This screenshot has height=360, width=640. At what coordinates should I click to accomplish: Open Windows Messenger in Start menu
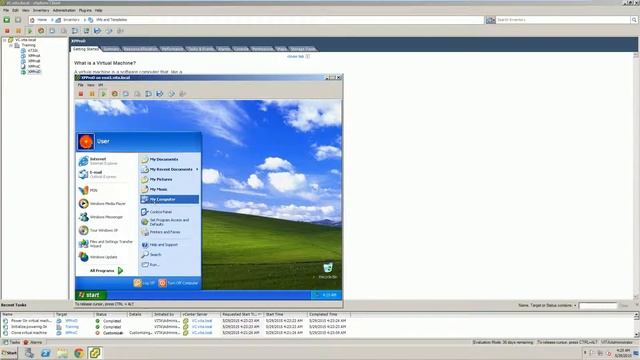click(x=101, y=217)
